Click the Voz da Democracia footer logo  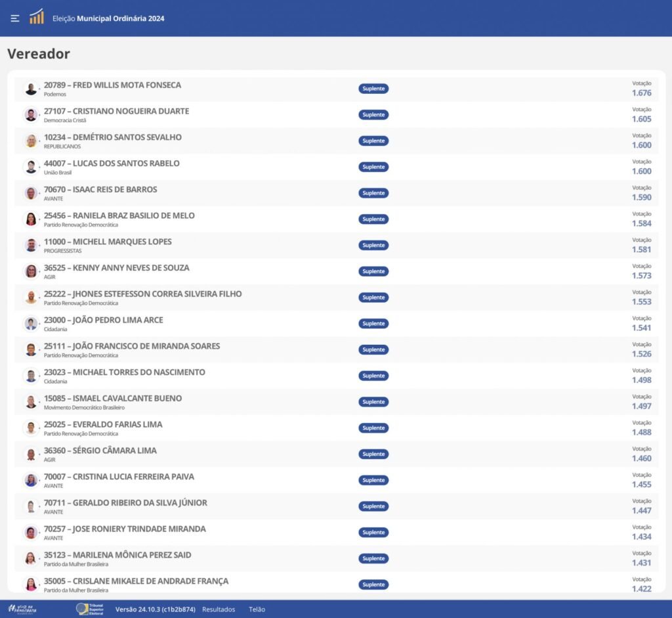[x=22, y=609]
